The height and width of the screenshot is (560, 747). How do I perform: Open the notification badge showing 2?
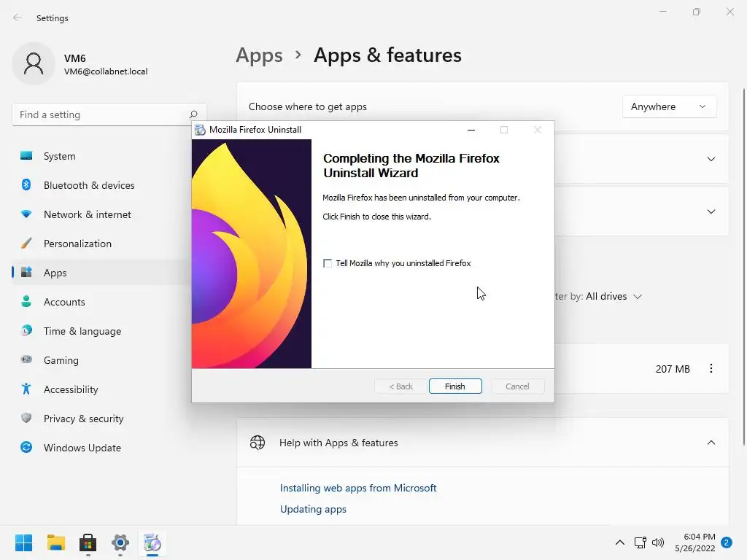tap(727, 542)
